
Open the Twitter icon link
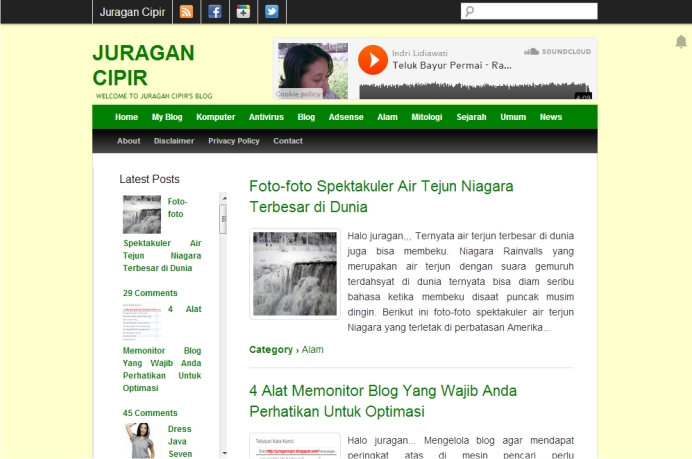pyautogui.click(x=271, y=11)
